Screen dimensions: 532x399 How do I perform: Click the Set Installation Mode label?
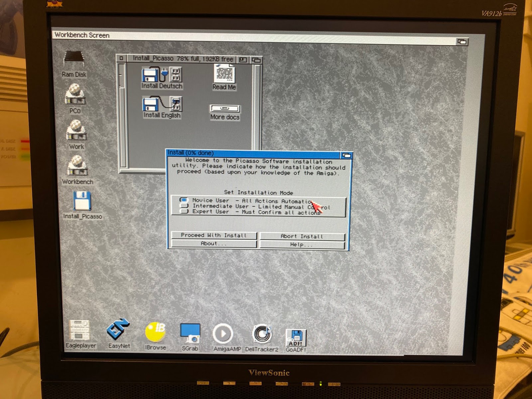click(x=258, y=193)
